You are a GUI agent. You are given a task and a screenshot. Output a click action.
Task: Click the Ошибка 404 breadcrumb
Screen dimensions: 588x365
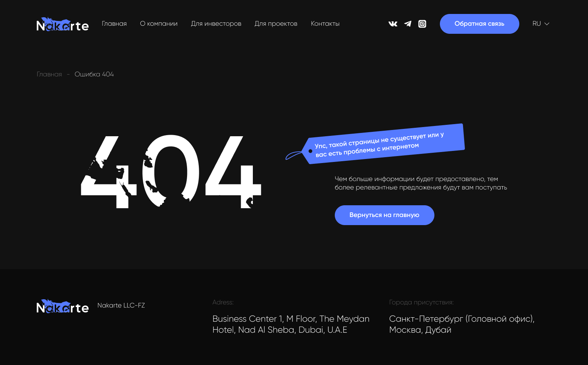click(94, 74)
